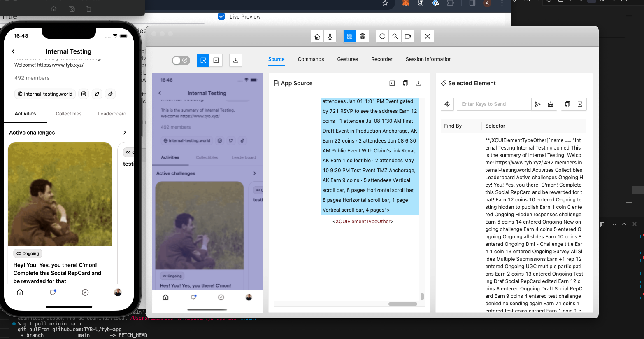
Task: Refresh source and screenshot
Action: (382, 36)
